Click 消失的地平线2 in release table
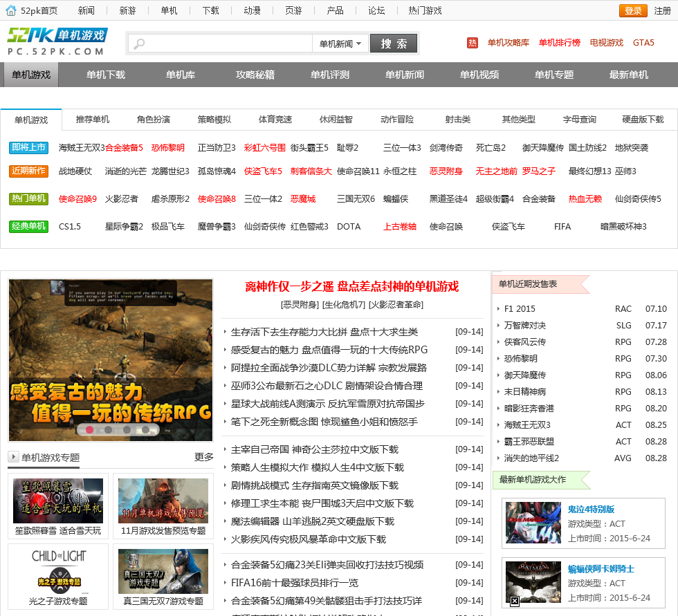678x616 pixels. [531, 458]
